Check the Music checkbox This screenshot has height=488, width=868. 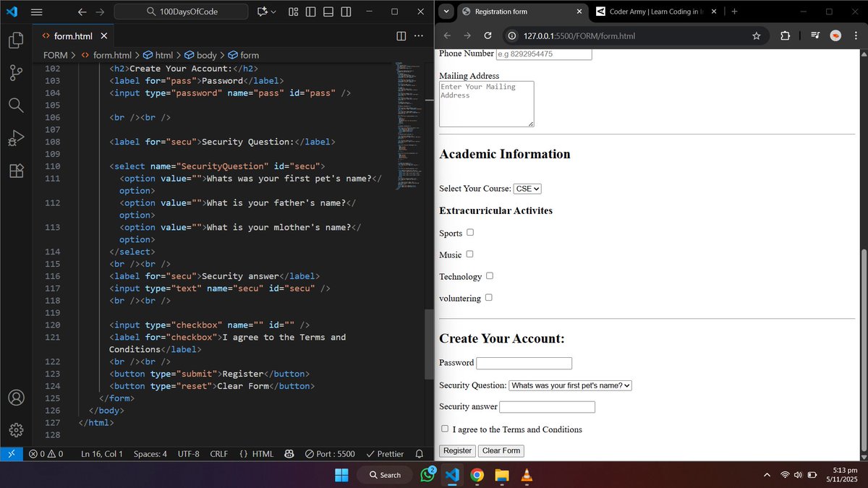(x=469, y=254)
